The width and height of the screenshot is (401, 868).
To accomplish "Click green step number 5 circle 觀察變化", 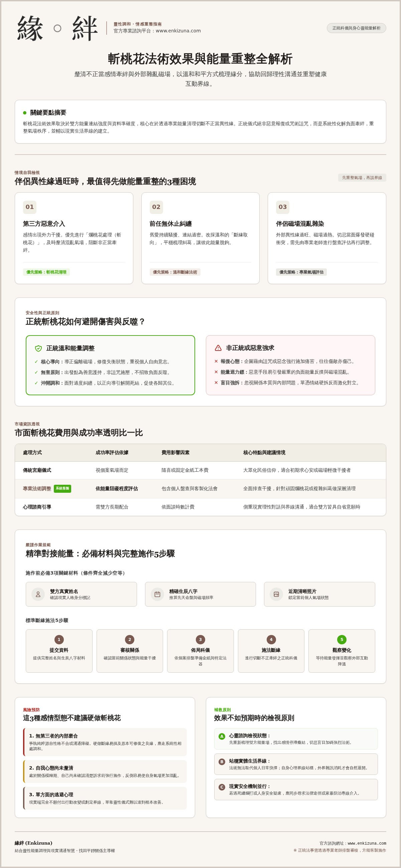I will click(342, 640).
